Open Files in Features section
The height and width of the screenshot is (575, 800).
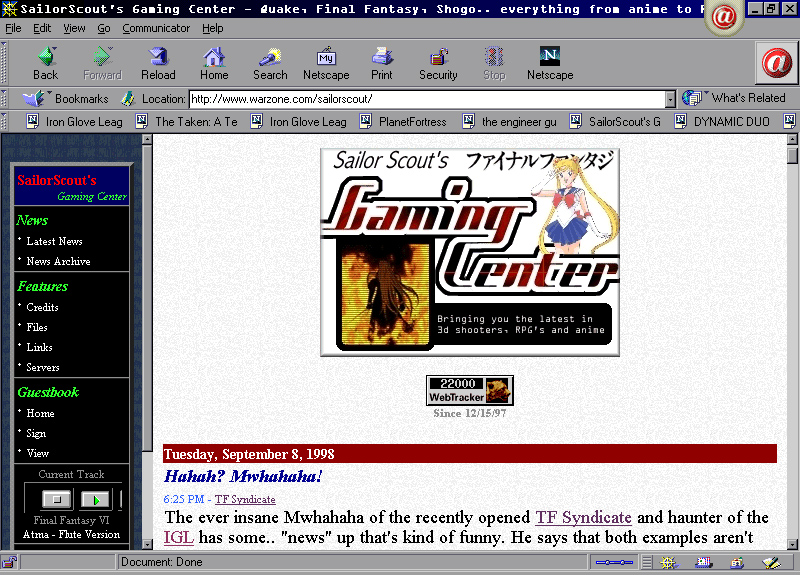coord(37,327)
